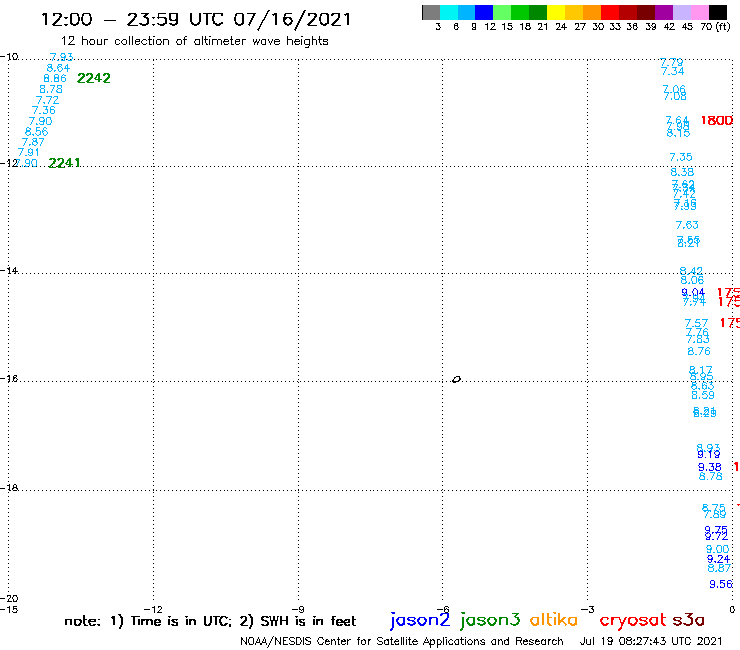This screenshot has height=650, width=740.
Task: Select the orange swatch in the color scale
Action: [592, 12]
